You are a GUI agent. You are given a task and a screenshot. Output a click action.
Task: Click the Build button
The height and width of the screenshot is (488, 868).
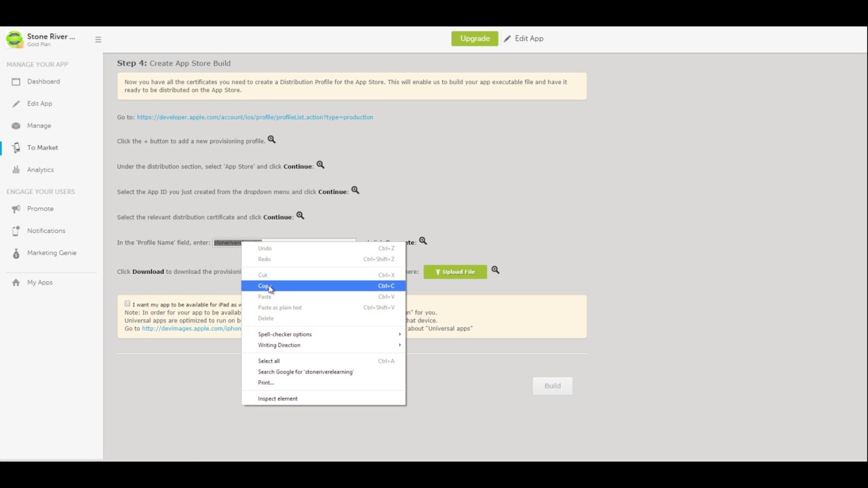pos(553,386)
